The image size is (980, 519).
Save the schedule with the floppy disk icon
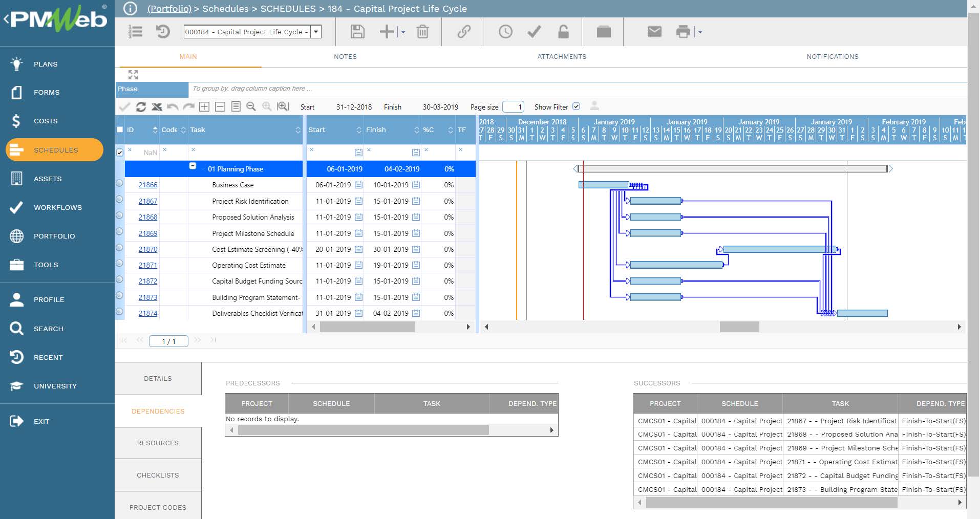point(357,32)
